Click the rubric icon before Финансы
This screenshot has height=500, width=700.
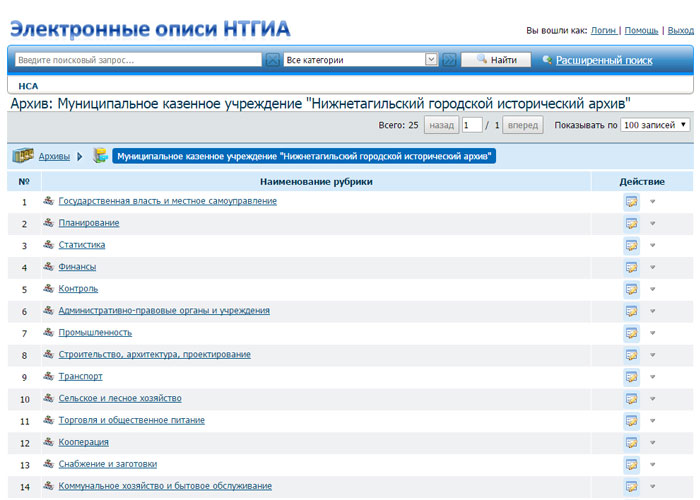point(48,266)
